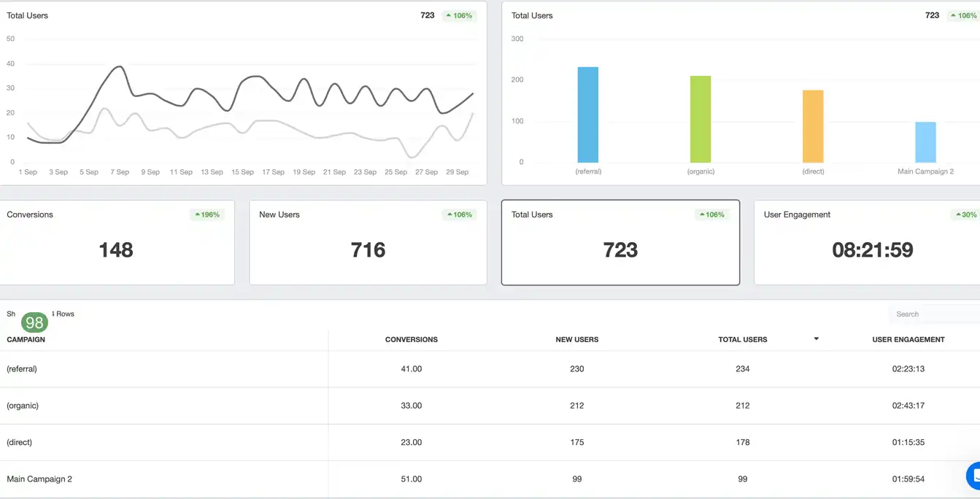Select the (organic) campaign row name in table

pyautogui.click(x=23, y=406)
